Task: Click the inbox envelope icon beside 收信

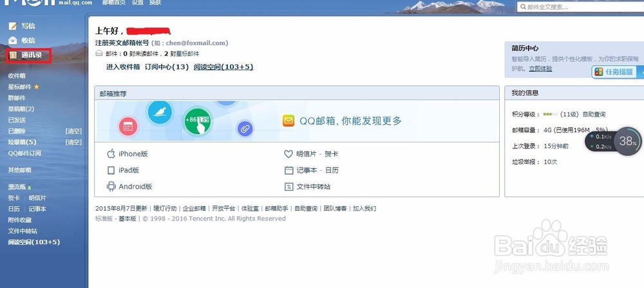Action: tap(13, 40)
